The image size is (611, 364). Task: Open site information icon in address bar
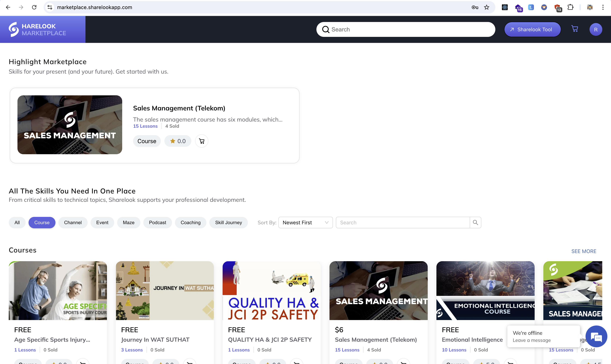click(50, 7)
